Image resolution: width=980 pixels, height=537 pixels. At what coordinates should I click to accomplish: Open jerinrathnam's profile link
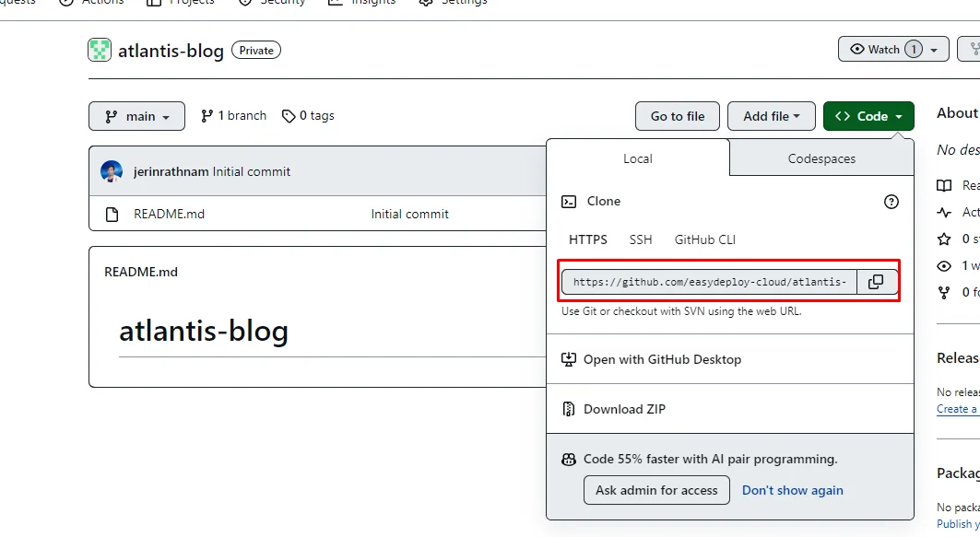click(171, 171)
